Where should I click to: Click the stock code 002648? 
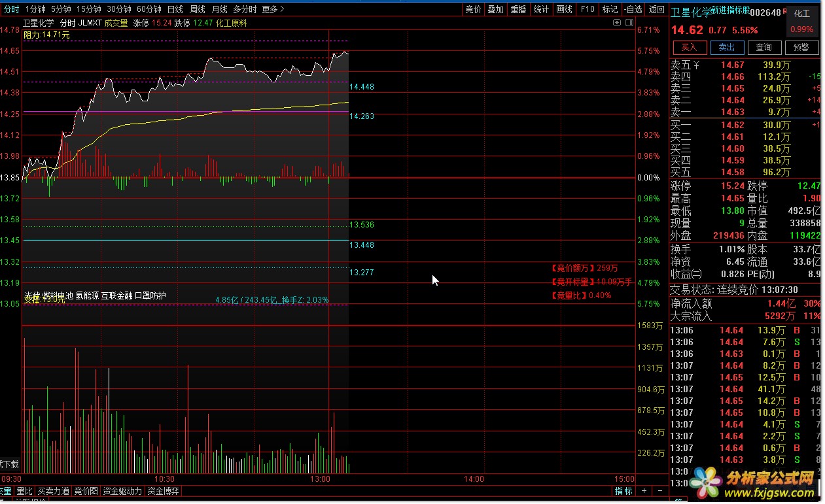click(765, 12)
